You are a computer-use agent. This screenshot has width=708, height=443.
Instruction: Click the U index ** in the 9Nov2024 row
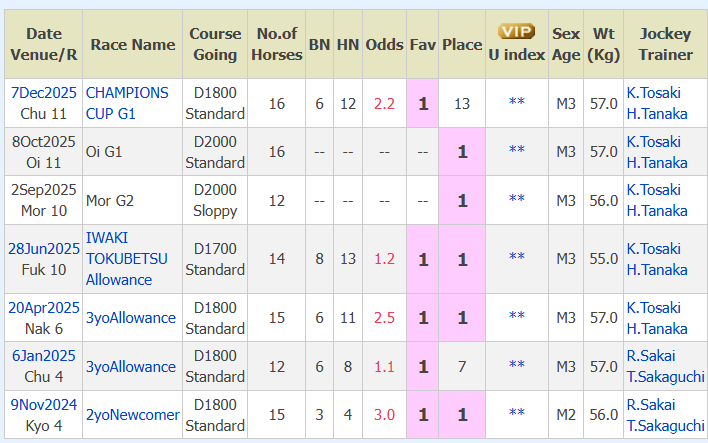coord(517,413)
